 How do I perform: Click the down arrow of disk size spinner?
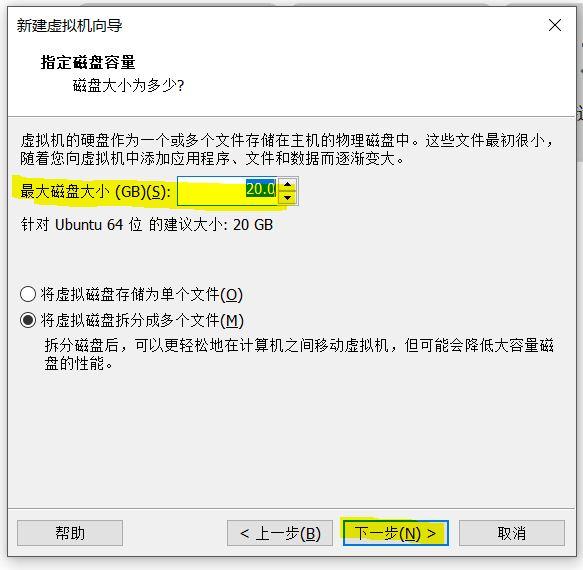point(287,197)
